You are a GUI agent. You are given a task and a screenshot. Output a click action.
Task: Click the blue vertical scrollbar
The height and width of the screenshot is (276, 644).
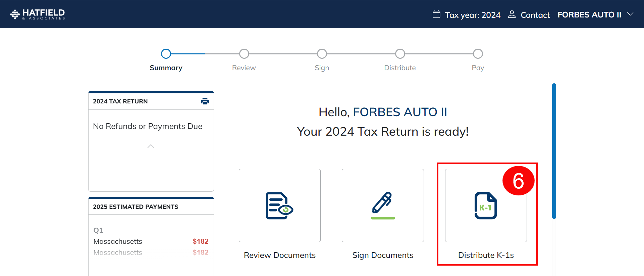[554, 151]
